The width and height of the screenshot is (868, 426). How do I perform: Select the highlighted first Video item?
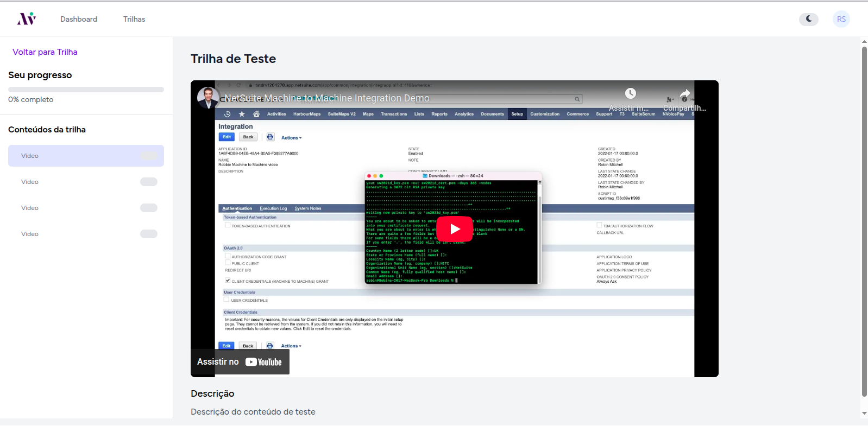[86, 156]
